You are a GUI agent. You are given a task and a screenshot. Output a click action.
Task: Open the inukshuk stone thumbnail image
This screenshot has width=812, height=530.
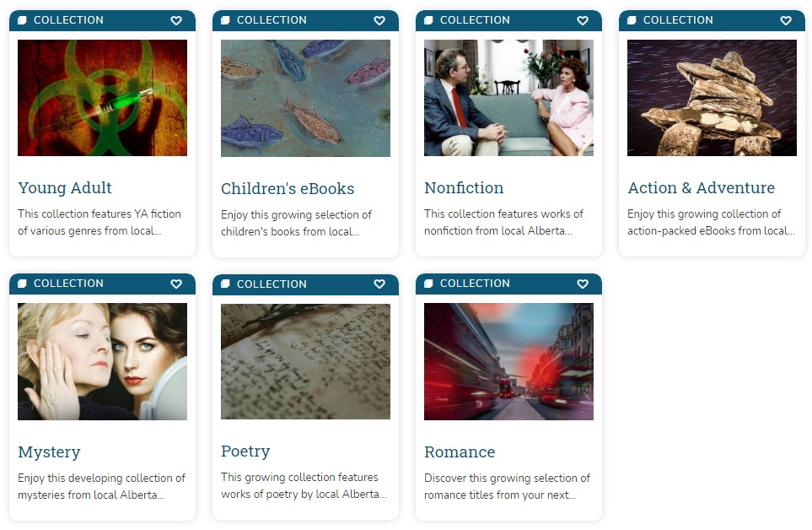click(712, 98)
